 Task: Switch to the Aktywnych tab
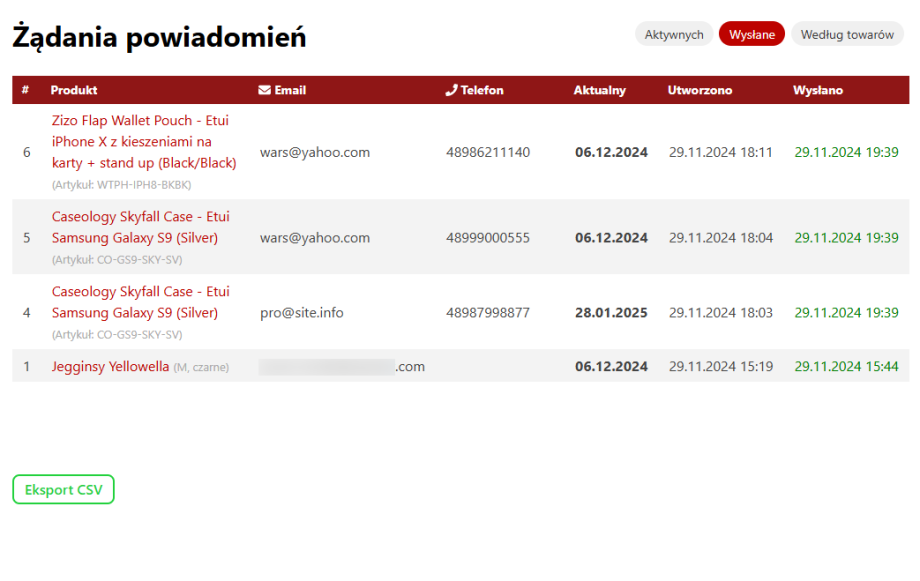[x=673, y=34]
